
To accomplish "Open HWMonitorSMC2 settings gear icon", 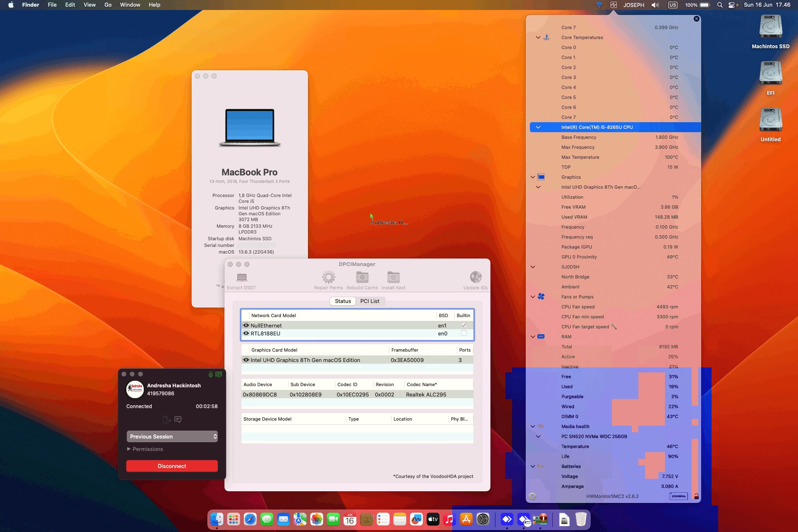I will [x=532, y=496].
